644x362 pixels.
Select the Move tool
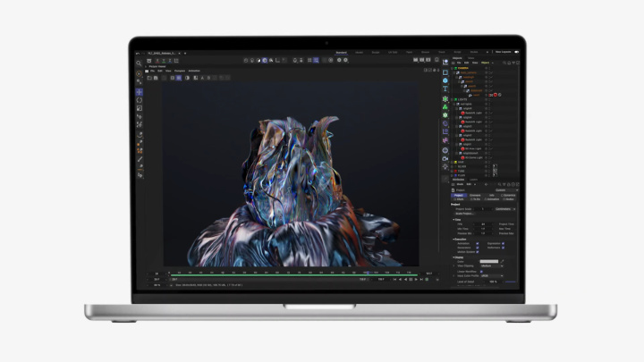[140, 92]
